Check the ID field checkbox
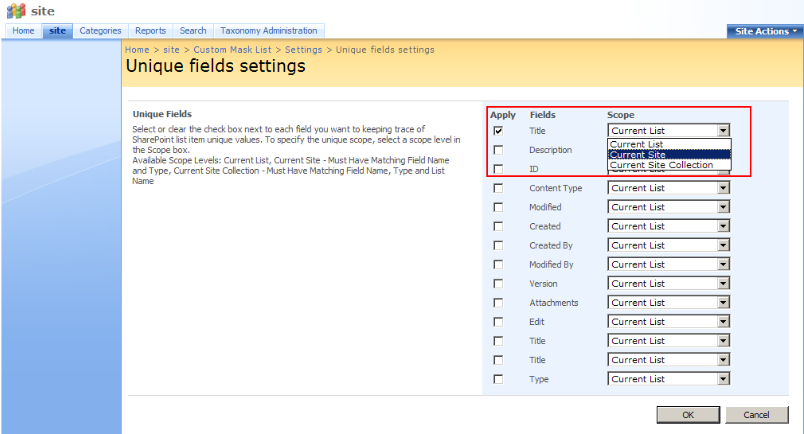Screen dimensions: 804x434 pos(498,169)
